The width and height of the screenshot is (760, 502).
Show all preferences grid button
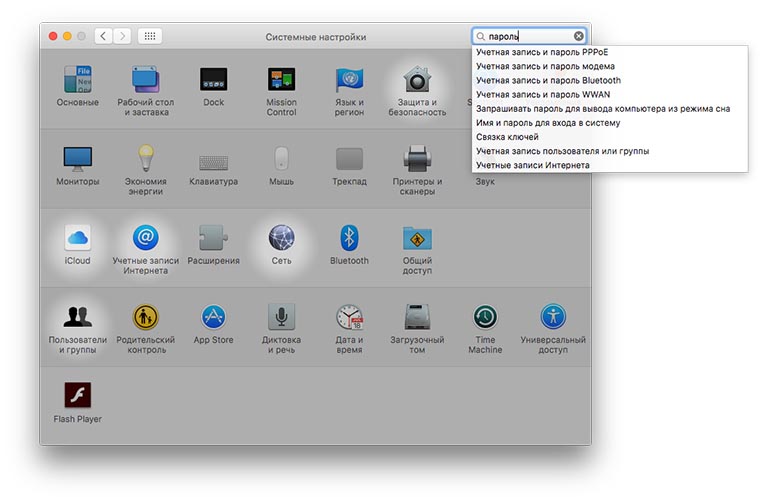150,36
